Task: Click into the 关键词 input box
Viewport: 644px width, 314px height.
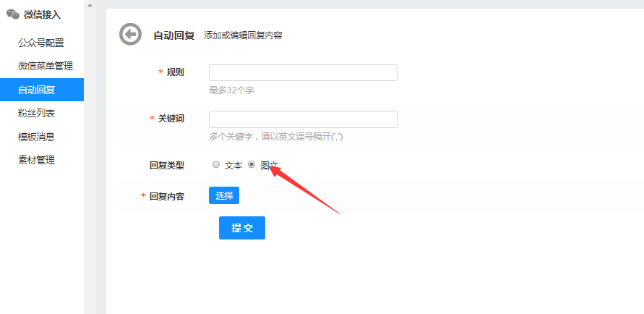Action: click(303, 119)
